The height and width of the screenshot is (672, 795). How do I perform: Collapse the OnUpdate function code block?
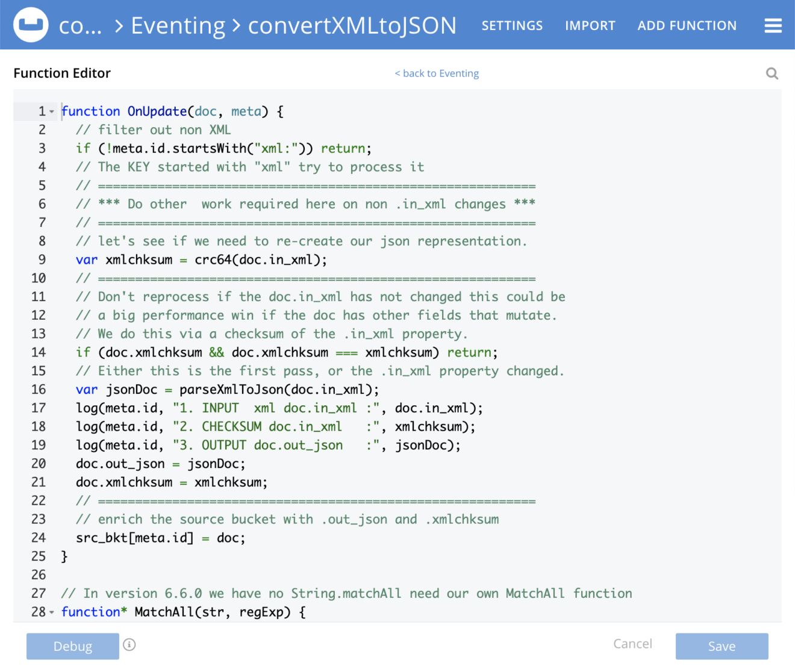coord(52,111)
